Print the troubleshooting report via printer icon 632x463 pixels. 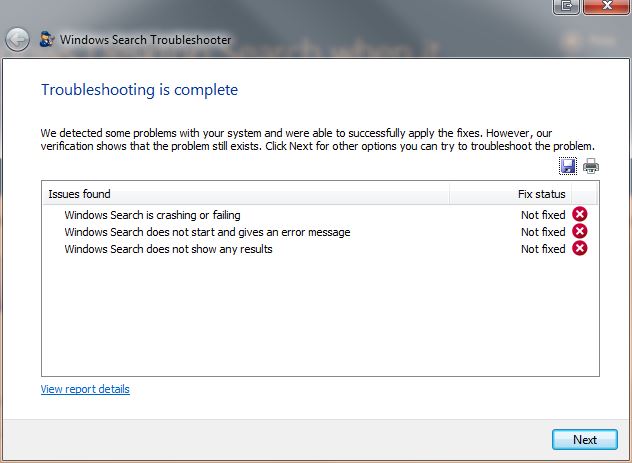point(591,166)
